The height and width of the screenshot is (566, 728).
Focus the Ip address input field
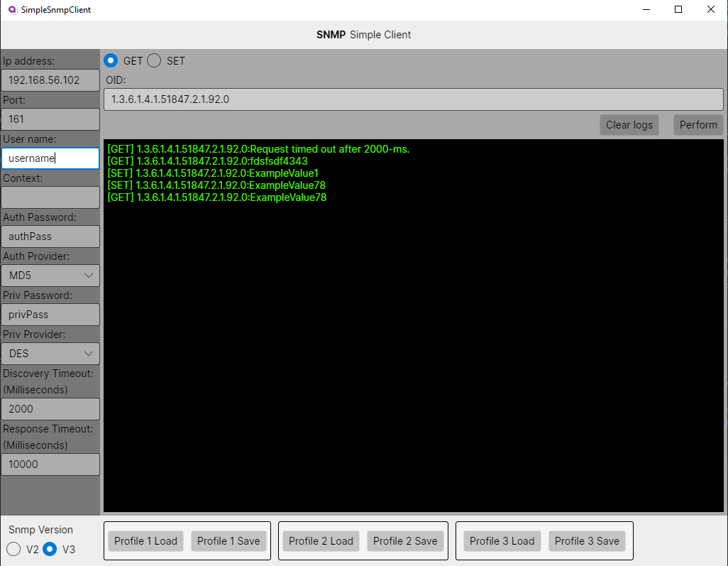(x=50, y=80)
